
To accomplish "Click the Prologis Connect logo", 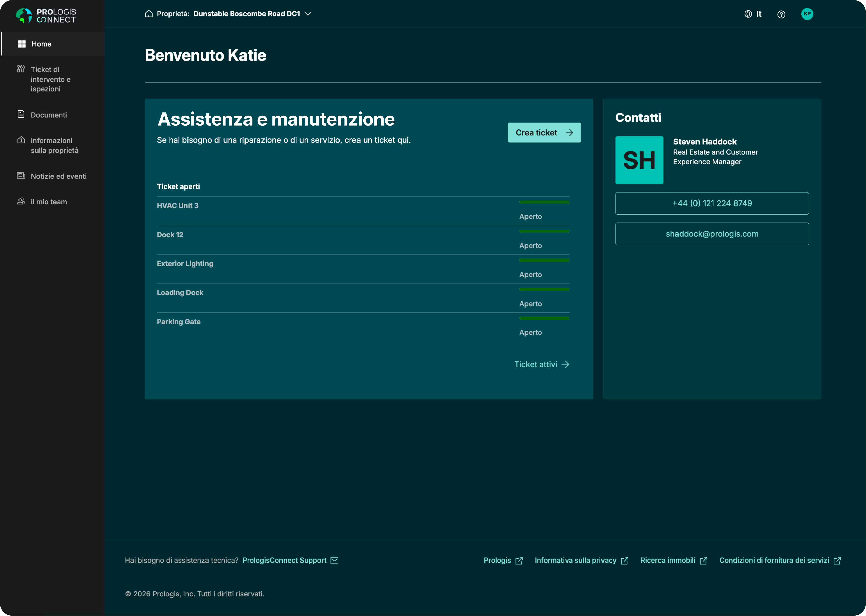I will (x=46, y=15).
